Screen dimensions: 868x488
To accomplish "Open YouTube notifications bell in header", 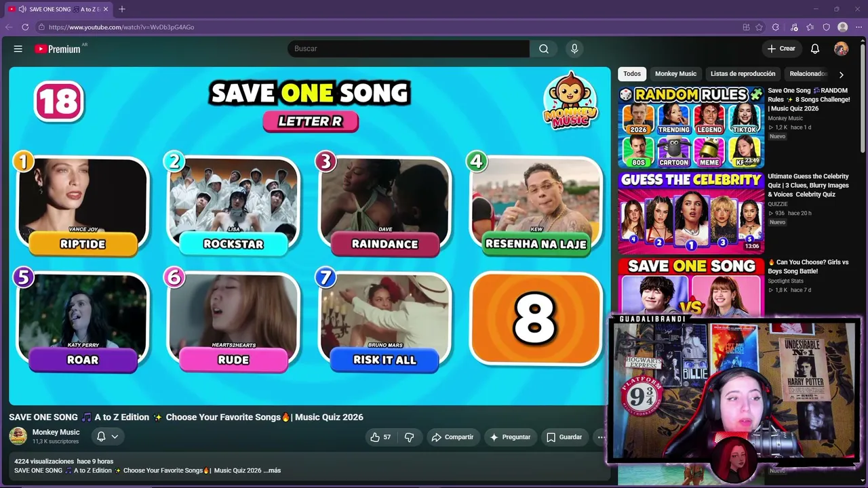I will [815, 49].
